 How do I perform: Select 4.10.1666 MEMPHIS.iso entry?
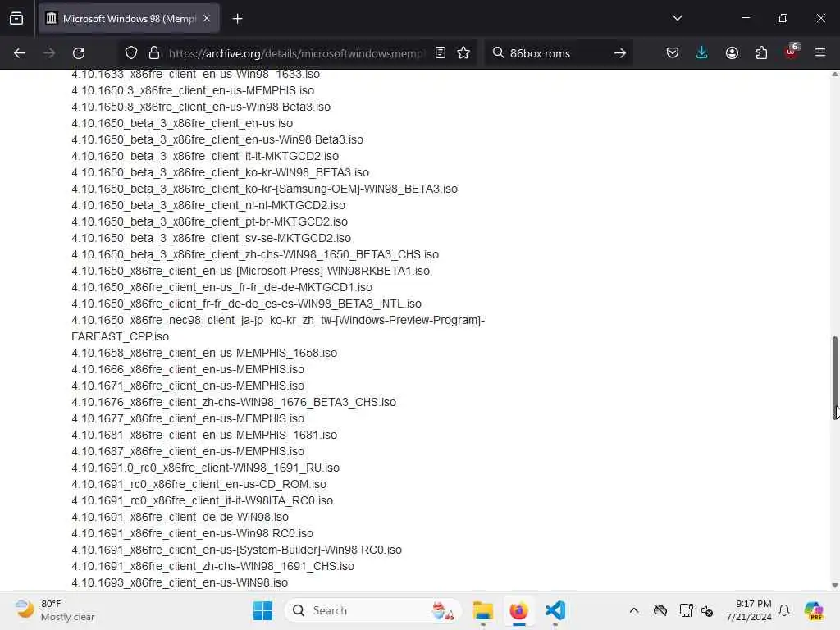pos(188,370)
